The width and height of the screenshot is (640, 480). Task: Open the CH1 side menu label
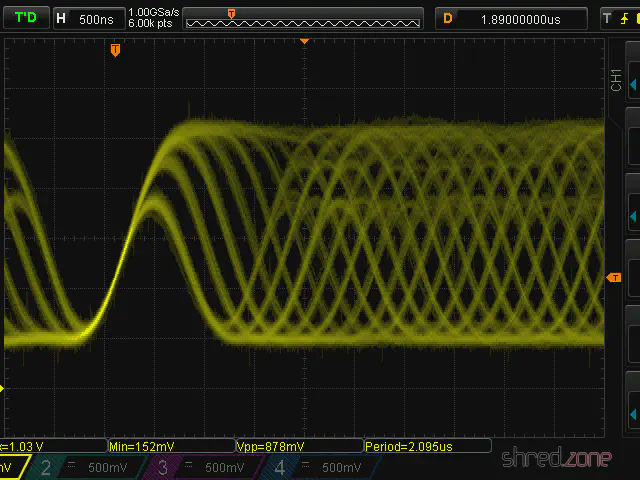point(616,82)
